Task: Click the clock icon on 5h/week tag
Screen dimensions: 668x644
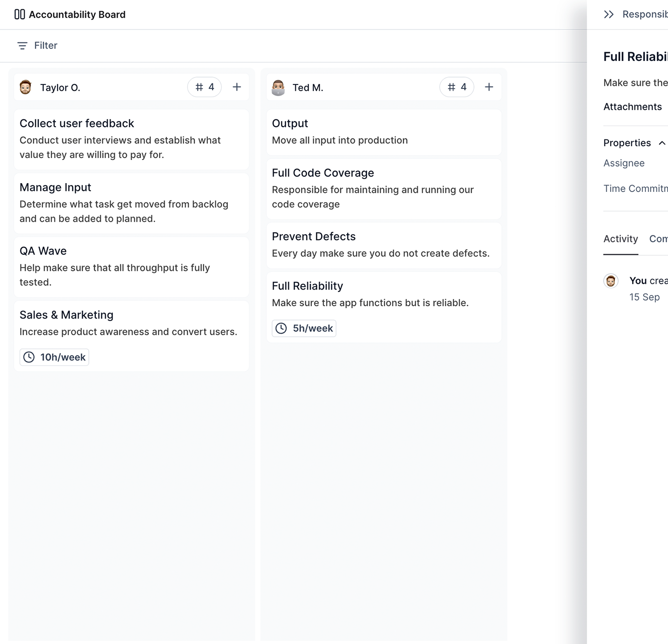Action: pyautogui.click(x=281, y=328)
